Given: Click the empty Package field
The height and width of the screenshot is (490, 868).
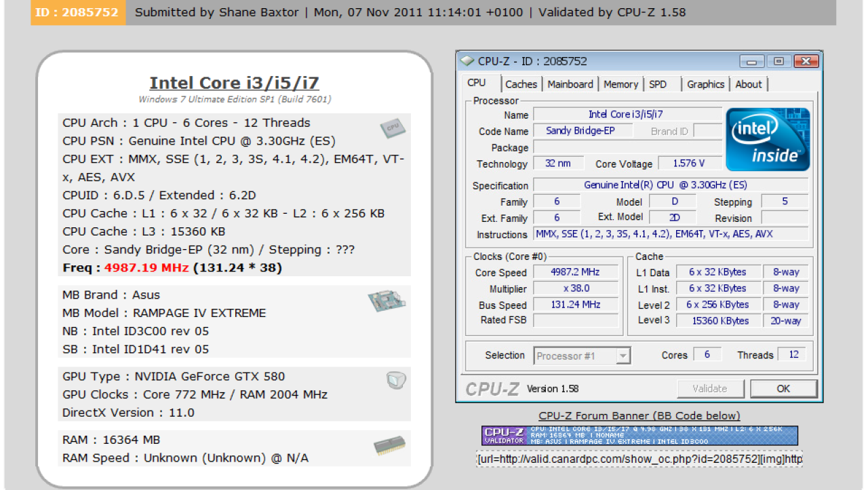Looking at the screenshot, I should [627, 147].
